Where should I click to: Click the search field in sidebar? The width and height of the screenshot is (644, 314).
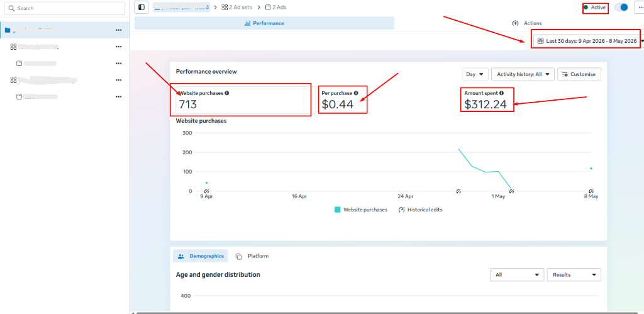[66, 8]
